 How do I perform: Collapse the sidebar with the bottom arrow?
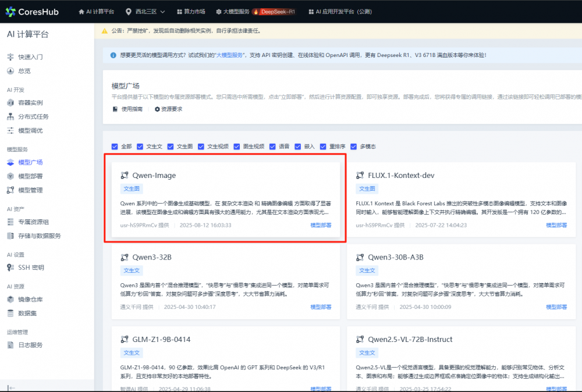point(11,388)
